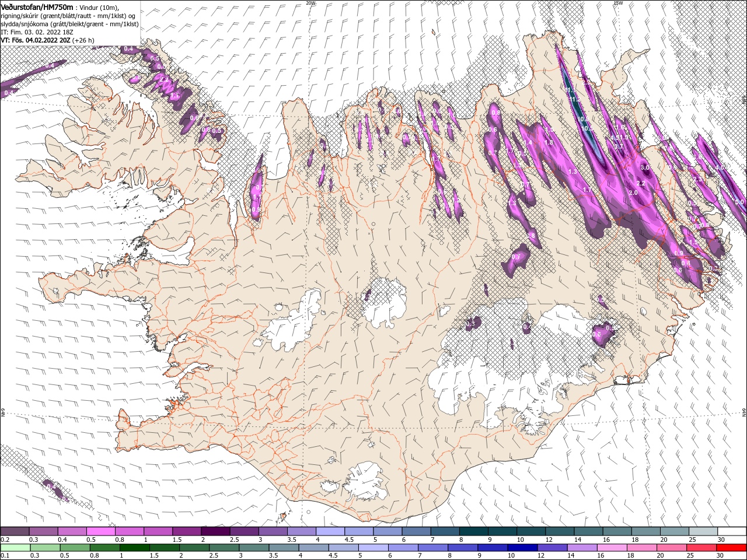
Task: Click the 'slydda/snjókoma' snow legend description line
Action: [70, 24]
